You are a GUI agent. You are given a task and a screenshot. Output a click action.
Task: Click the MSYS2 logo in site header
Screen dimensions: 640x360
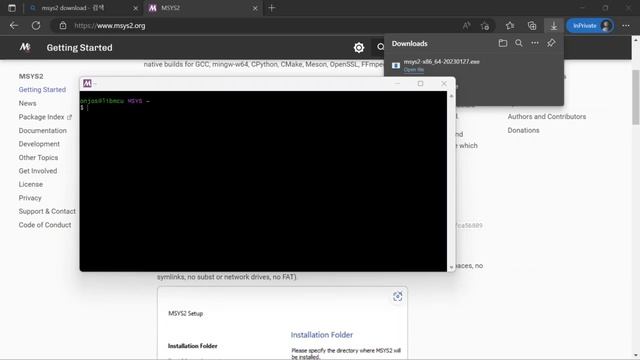tap(25, 47)
